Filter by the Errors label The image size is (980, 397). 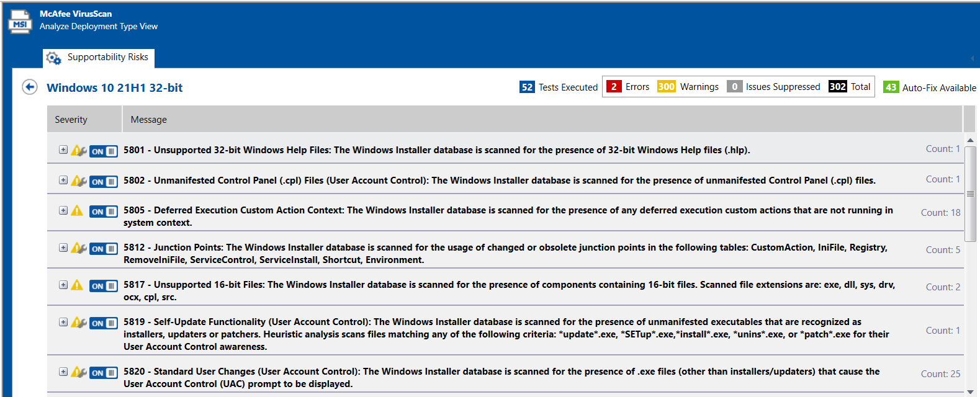pyautogui.click(x=637, y=87)
